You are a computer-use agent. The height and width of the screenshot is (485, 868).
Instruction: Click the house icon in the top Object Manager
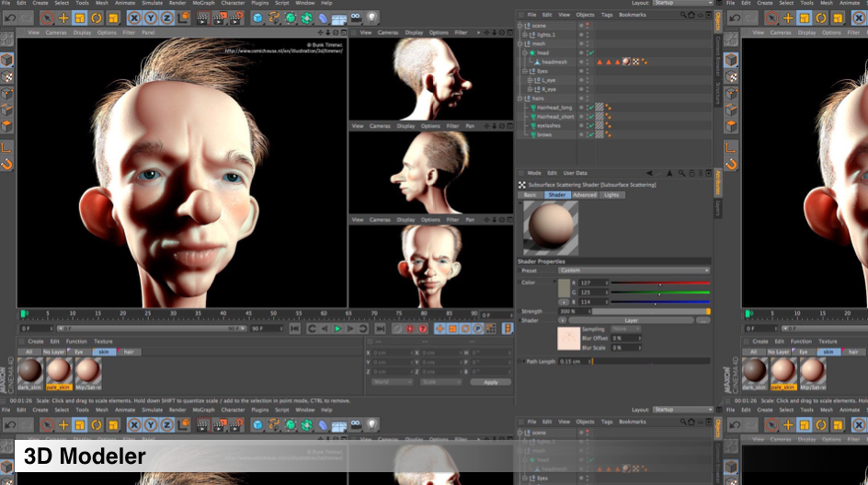[x=692, y=15]
